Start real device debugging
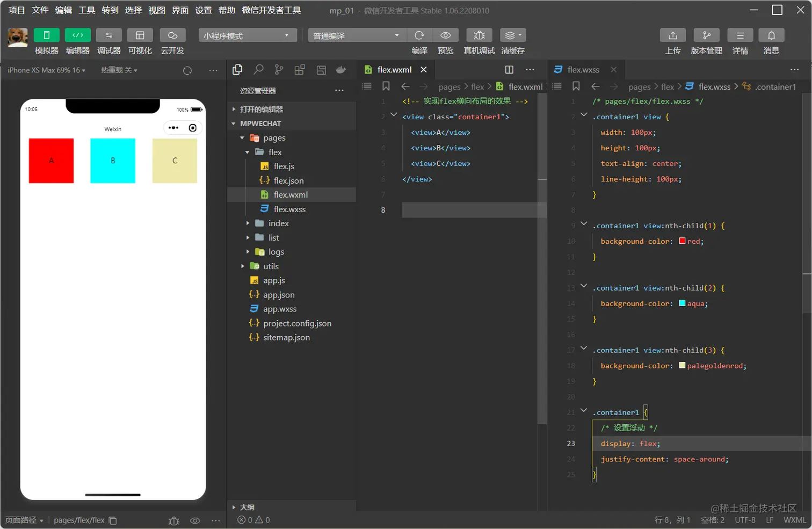The height and width of the screenshot is (529, 812). (x=479, y=35)
